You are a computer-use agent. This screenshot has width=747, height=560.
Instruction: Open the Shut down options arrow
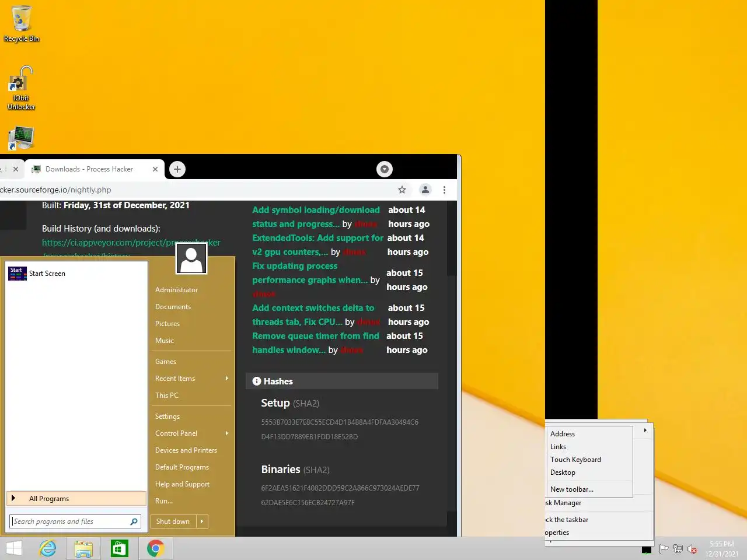click(202, 521)
